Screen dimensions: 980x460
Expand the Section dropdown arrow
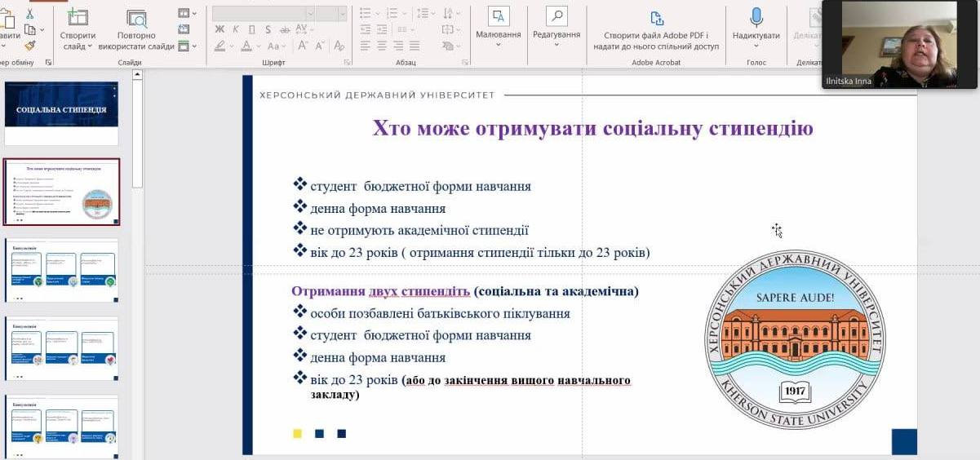click(194, 46)
